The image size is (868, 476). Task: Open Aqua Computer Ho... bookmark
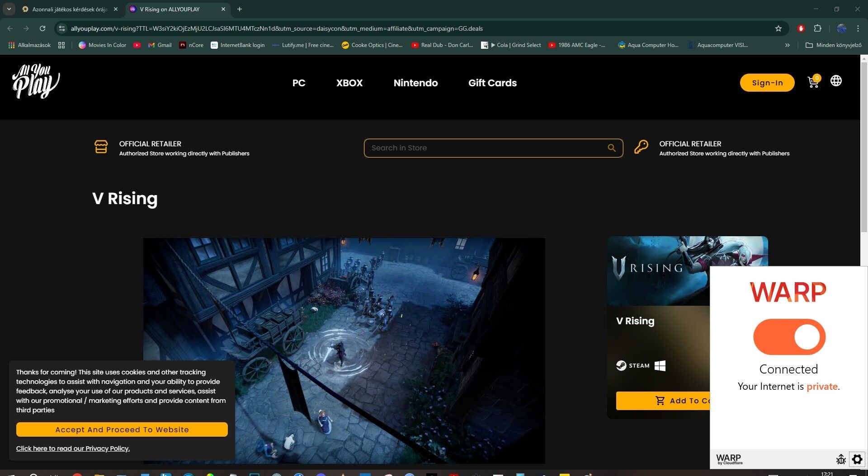pyautogui.click(x=648, y=45)
